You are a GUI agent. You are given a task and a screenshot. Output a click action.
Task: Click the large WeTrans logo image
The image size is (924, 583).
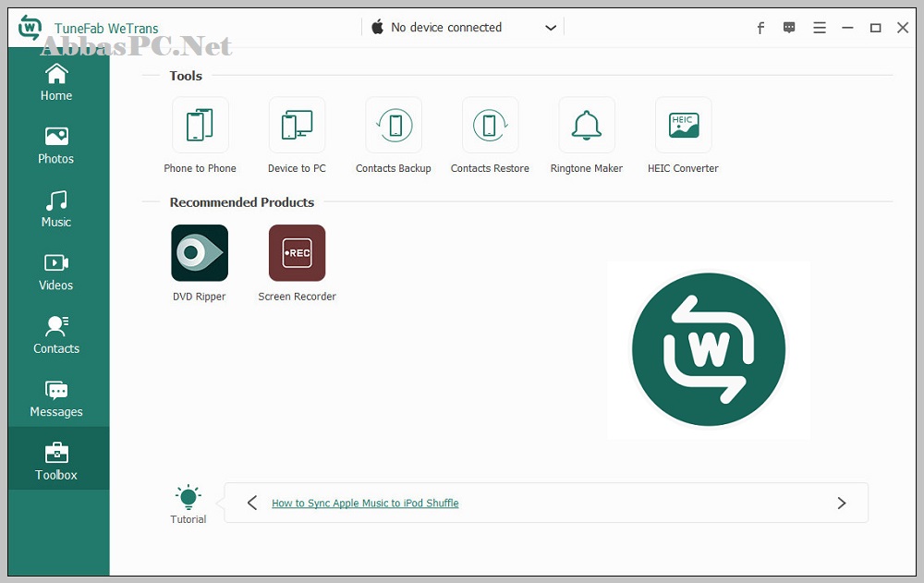[x=709, y=349]
